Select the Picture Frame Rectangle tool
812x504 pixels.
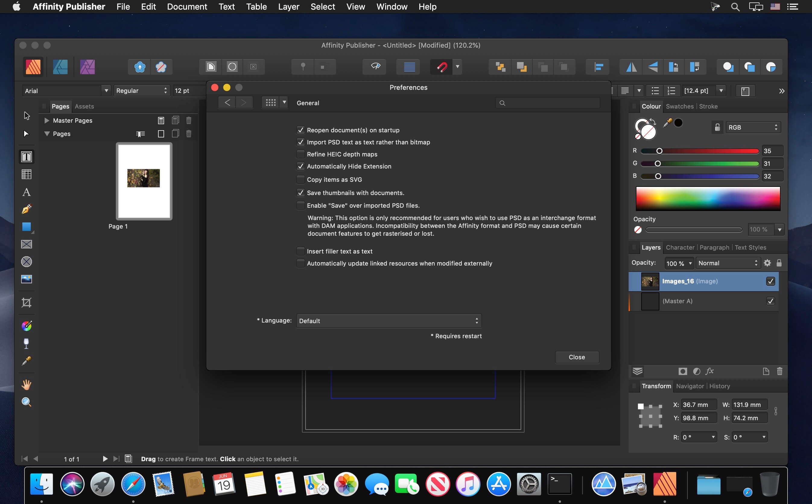pos(26,244)
